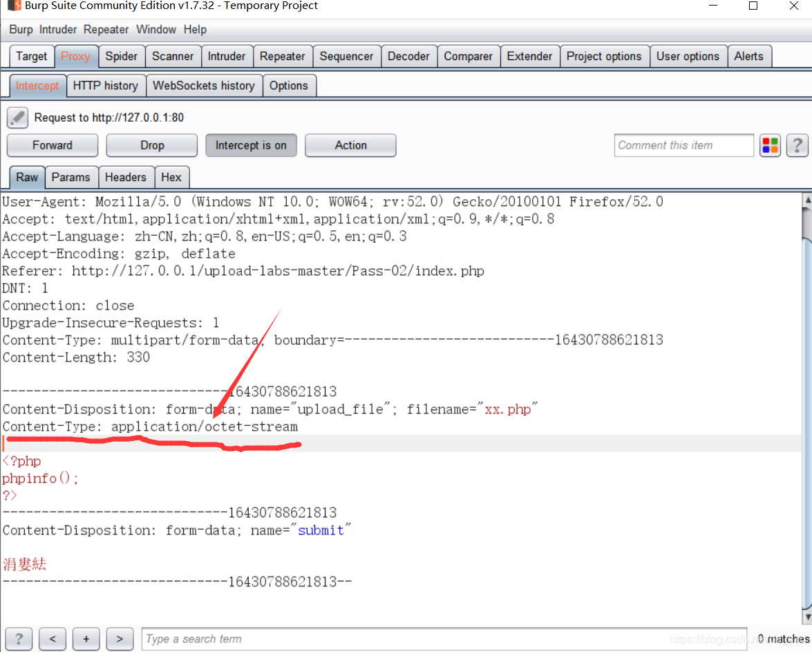Click the Type a search term field
The height and width of the screenshot is (652, 812).
pyautogui.click(x=444, y=639)
